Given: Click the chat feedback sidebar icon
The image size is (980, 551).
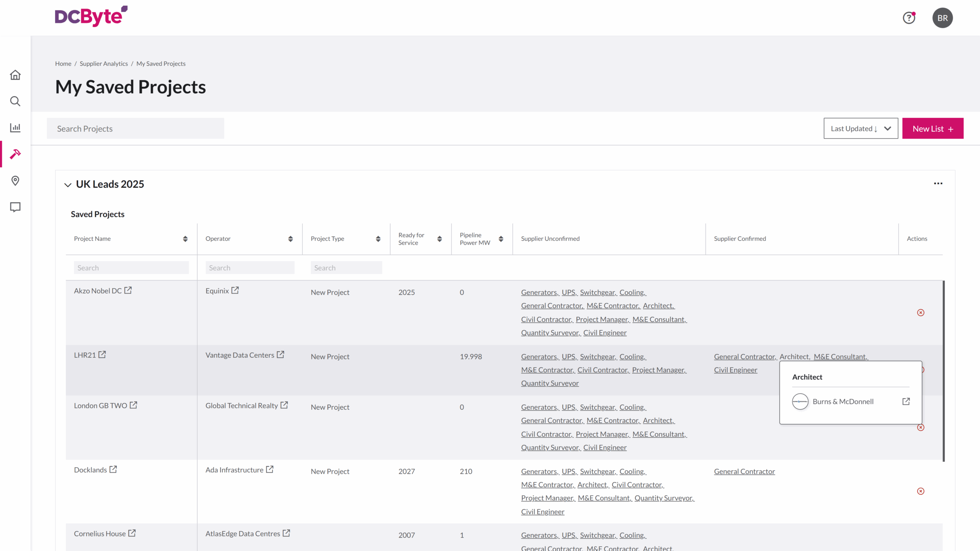Looking at the screenshot, I should point(15,207).
